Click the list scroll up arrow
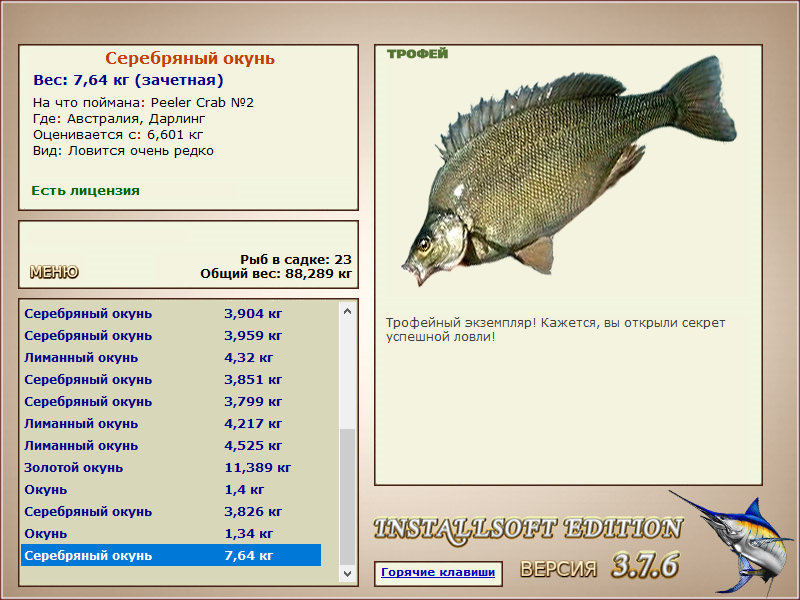The height and width of the screenshot is (600, 800). [x=347, y=311]
